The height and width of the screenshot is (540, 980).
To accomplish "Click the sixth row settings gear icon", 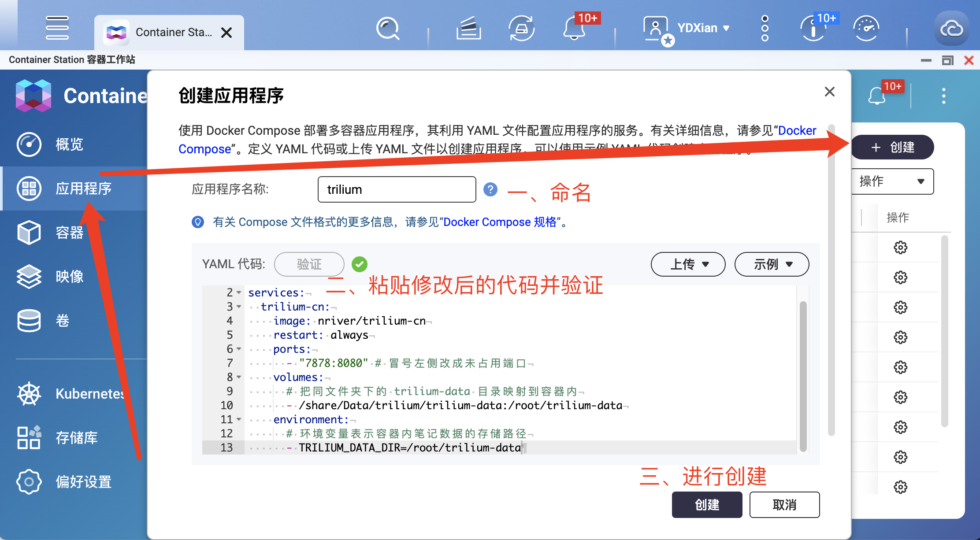I will 901,397.
